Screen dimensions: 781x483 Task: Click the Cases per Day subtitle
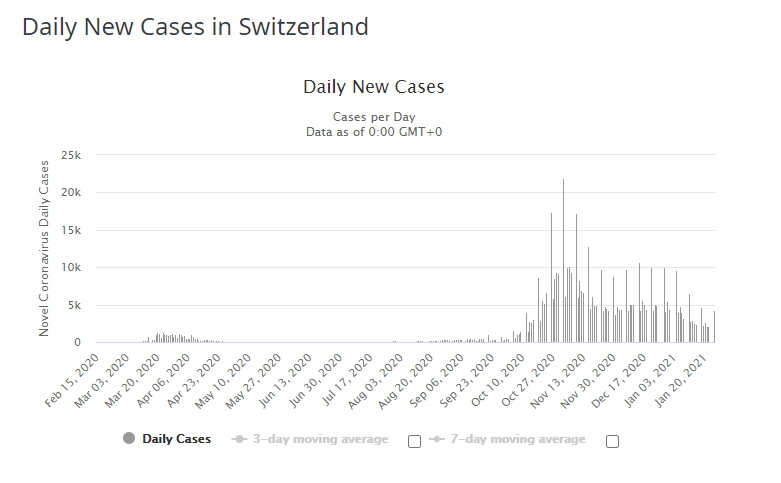[373, 117]
